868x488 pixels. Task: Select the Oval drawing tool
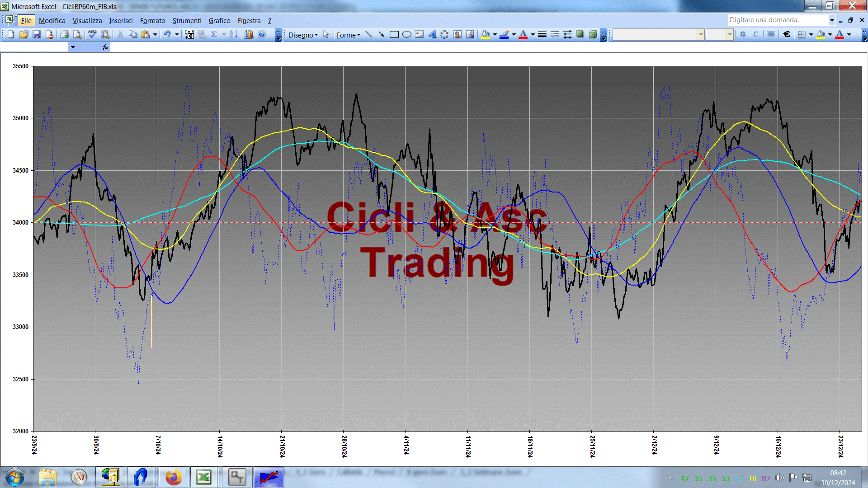[x=407, y=34]
